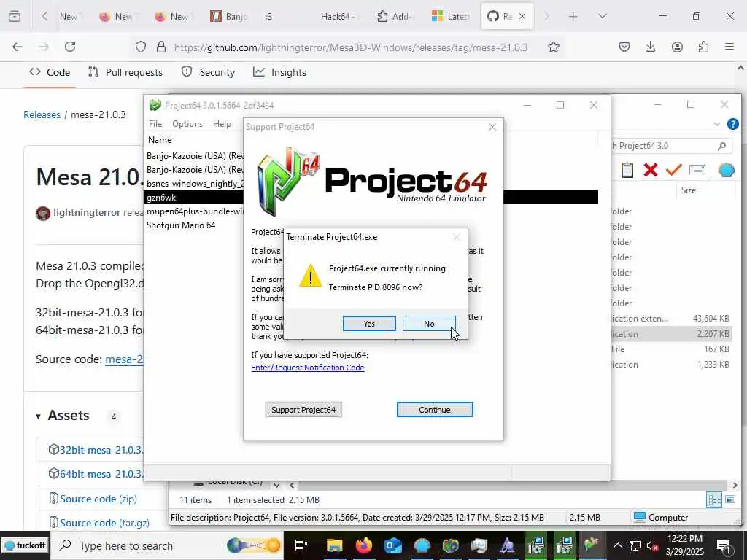Switch to the Pull requests tab
Image resolution: width=747 pixels, height=560 pixels.
(125, 72)
